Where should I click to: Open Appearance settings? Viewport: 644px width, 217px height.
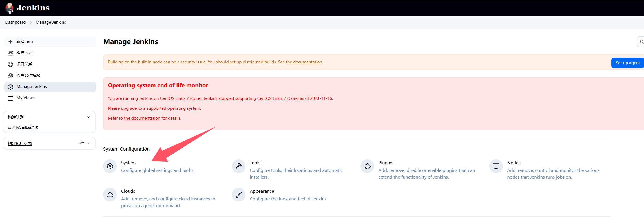262,191
